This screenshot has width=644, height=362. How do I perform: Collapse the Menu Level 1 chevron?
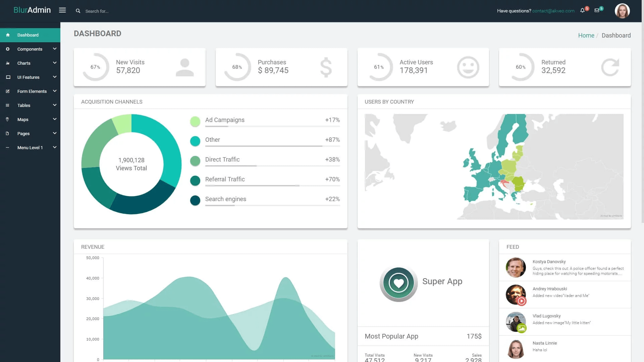[55, 147]
